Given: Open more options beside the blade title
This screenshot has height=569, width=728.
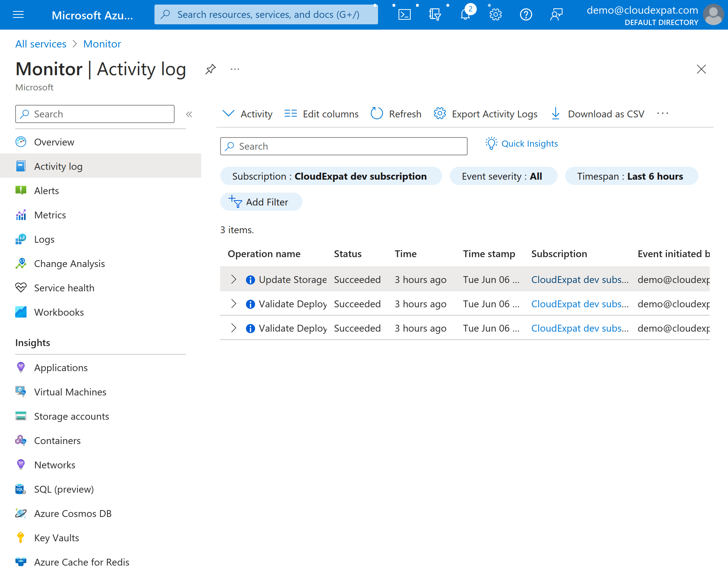Looking at the screenshot, I should tap(235, 69).
